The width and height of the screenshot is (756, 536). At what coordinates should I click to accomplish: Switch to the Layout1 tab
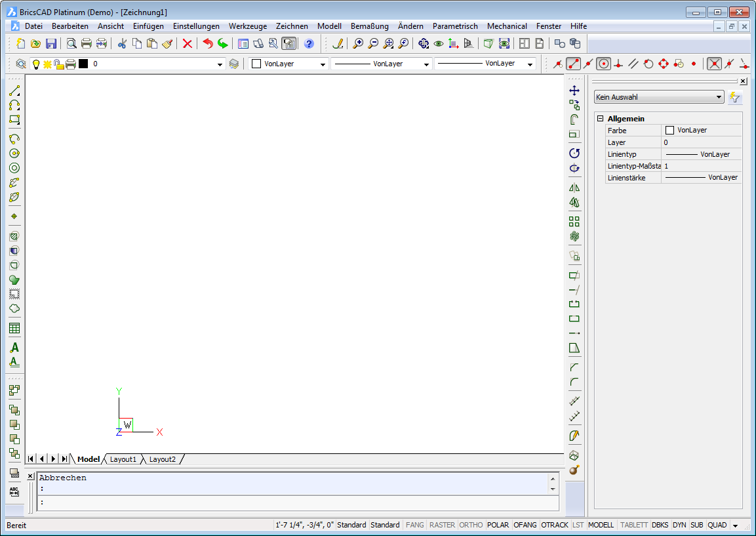point(123,459)
